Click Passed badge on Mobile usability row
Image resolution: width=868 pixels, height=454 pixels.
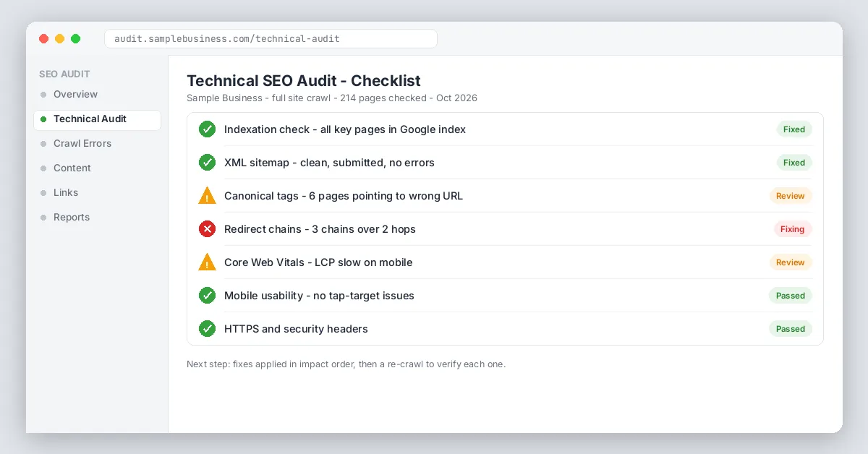(x=791, y=296)
